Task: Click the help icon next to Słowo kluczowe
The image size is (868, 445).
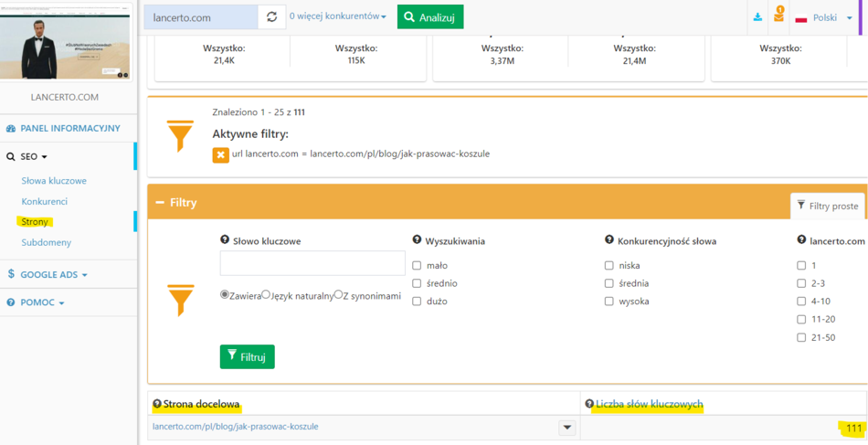Action: pyautogui.click(x=225, y=240)
